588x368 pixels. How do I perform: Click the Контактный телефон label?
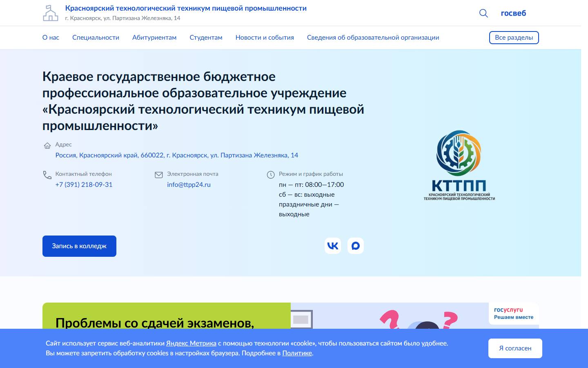[x=83, y=174]
